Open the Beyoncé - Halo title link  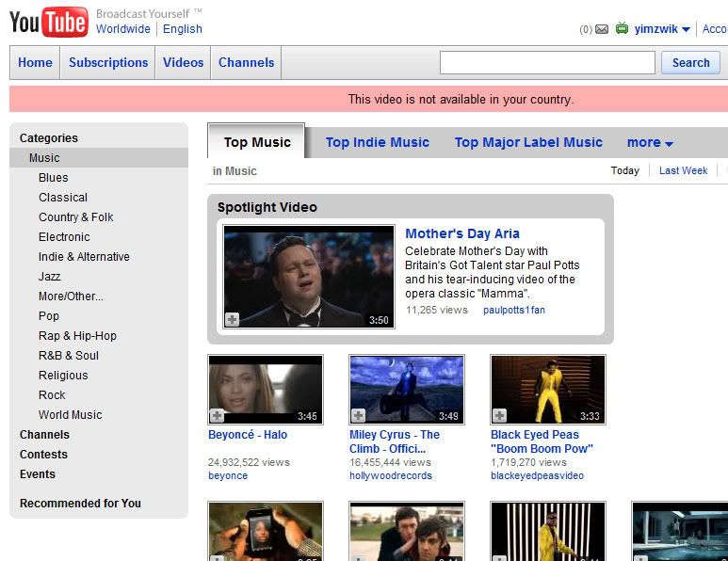248,435
